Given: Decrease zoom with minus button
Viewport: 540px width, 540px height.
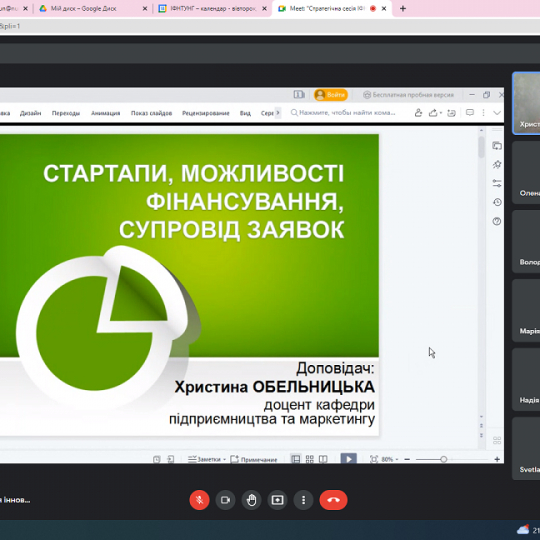Looking at the screenshot, I should click(x=407, y=459).
